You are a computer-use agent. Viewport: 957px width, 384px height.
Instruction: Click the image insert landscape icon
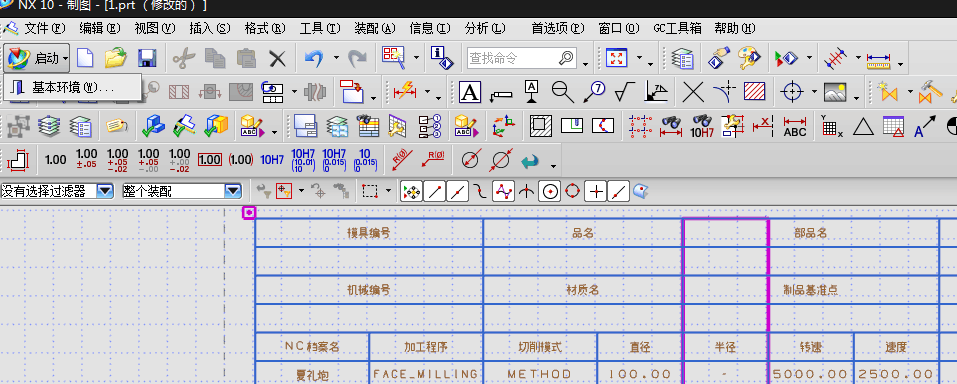coord(834,92)
